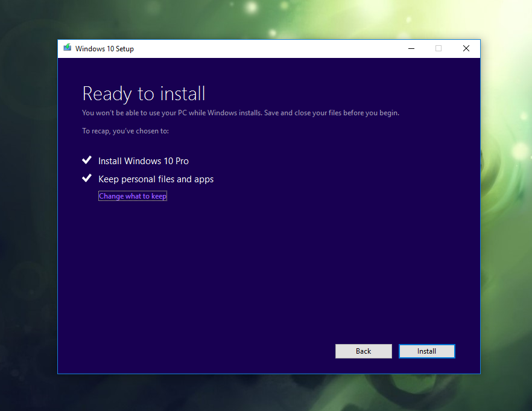532x411 pixels.
Task: Close the Windows 10 Setup window
Action: [x=466, y=48]
